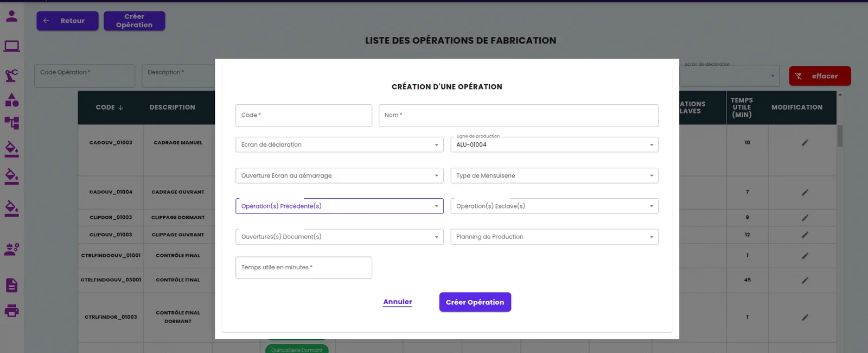Open the printer icon in sidebar

11,311
